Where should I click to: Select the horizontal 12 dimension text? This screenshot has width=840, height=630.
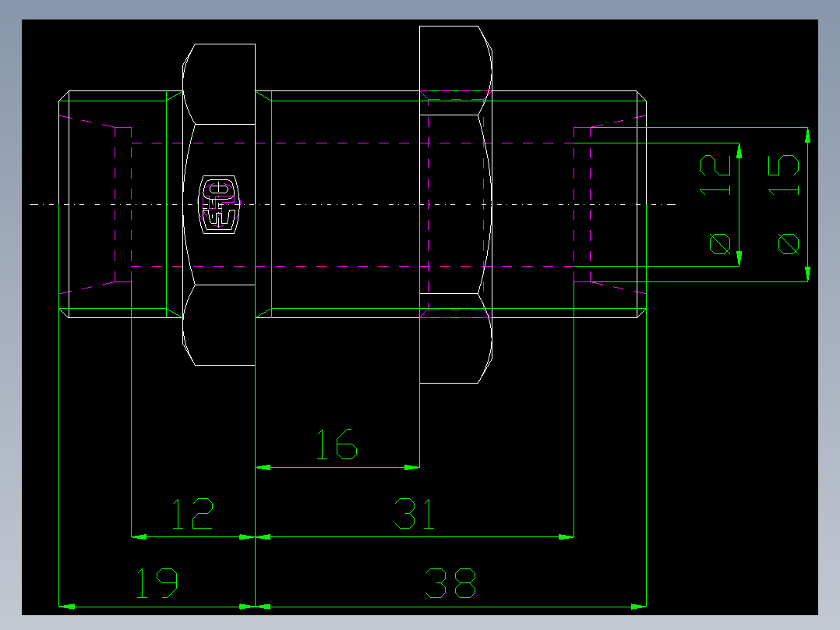coord(193,513)
